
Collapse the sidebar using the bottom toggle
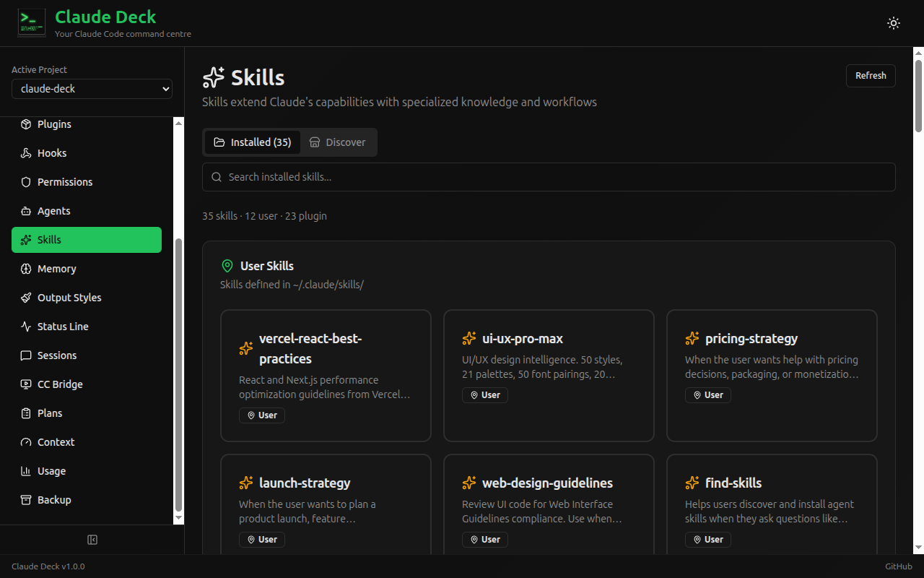coord(92,539)
